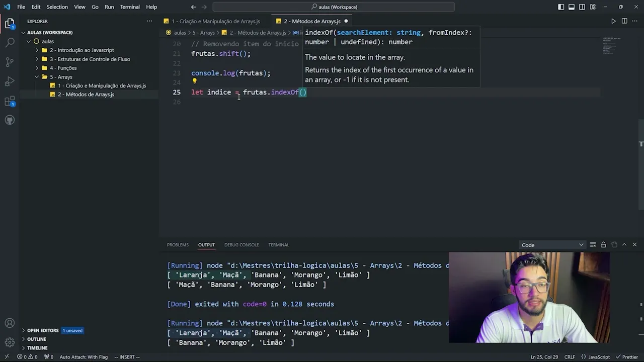The image size is (644, 362).
Task: Open remote window indicator in status bar
Action: coord(6,357)
